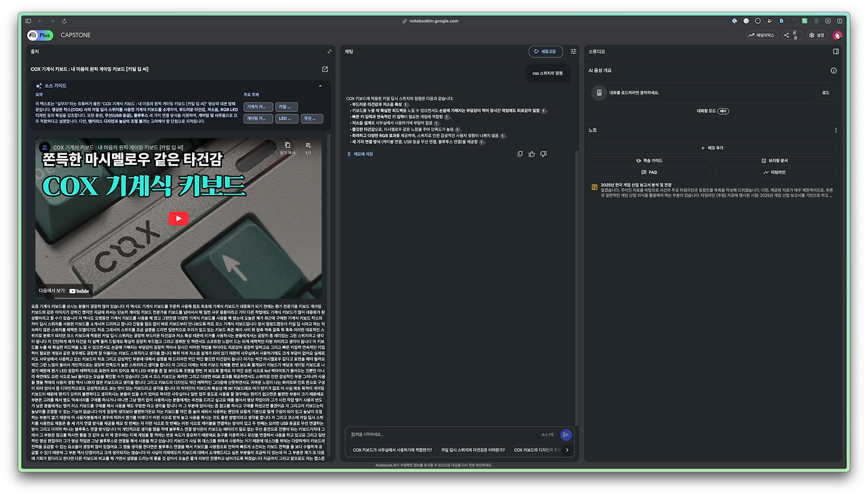Viewport: 868px width, 496px height.
Task: Copy the YouTube video link
Action: (287, 147)
